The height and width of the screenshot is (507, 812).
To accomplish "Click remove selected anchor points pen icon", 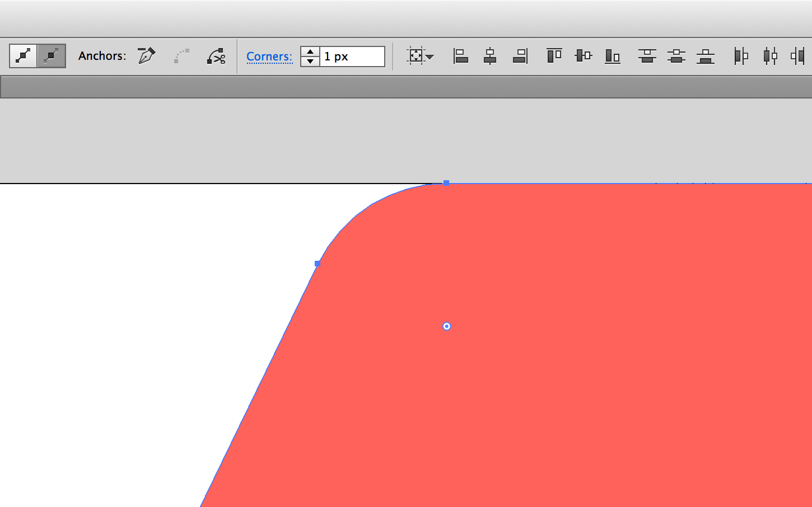I will (146, 56).
